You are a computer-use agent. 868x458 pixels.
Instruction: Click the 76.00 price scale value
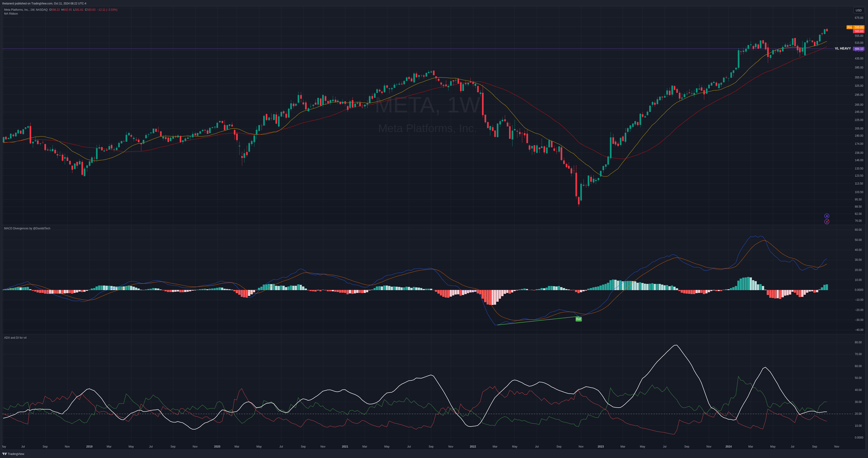click(859, 221)
